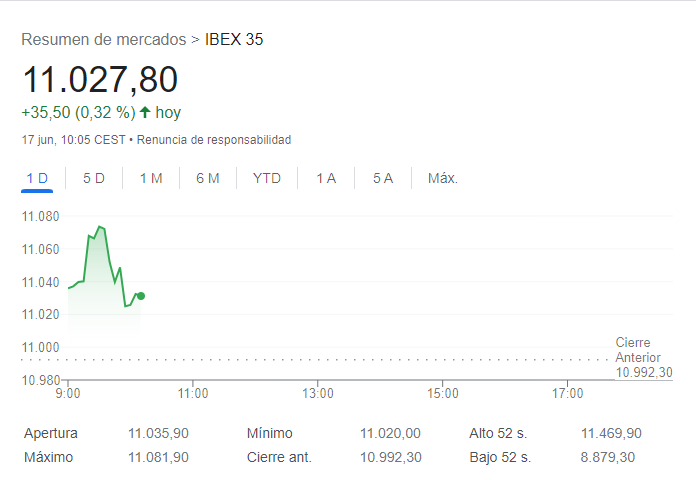Click the +35,50 (0,32 %) change text
This screenshot has width=696, height=480.
tap(78, 112)
